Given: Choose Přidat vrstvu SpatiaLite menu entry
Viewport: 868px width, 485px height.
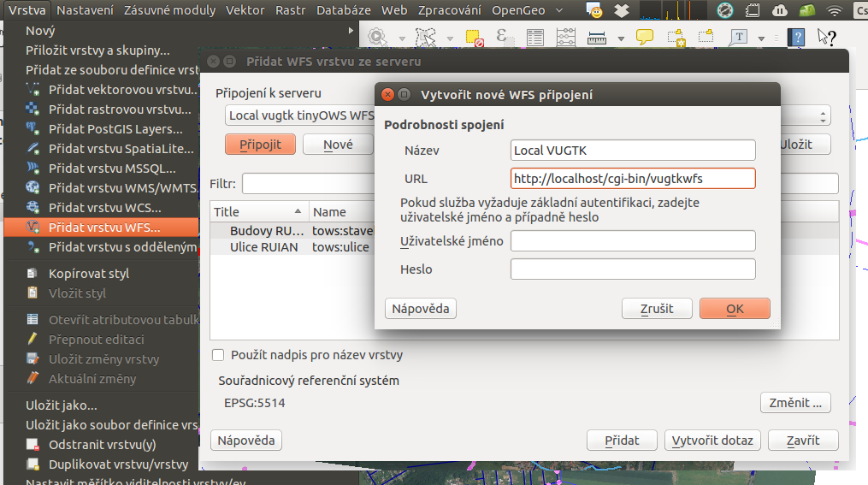Looking at the screenshot, I should point(101,149).
